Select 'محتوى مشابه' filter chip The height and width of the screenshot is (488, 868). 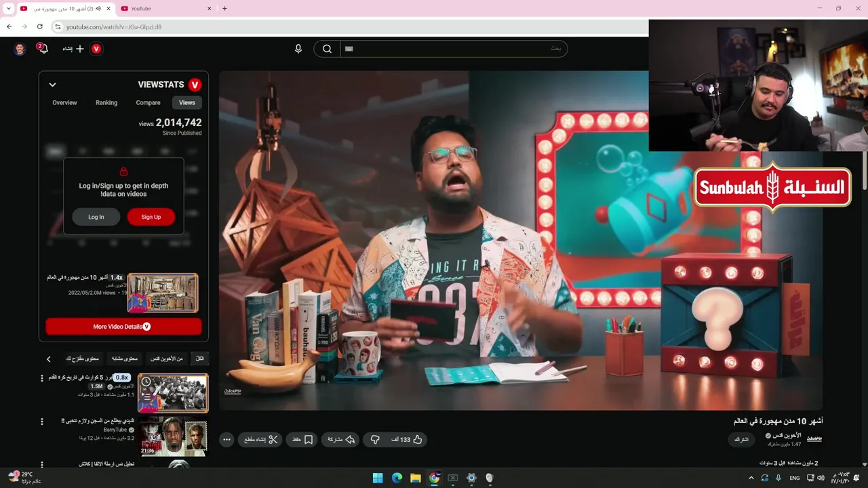pos(124,359)
